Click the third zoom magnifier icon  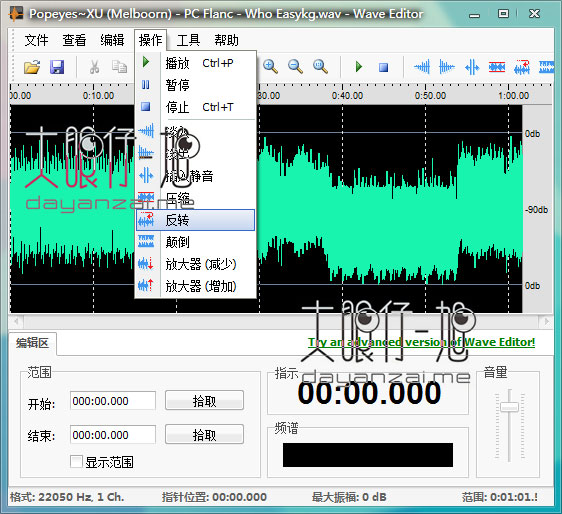(x=320, y=67)
